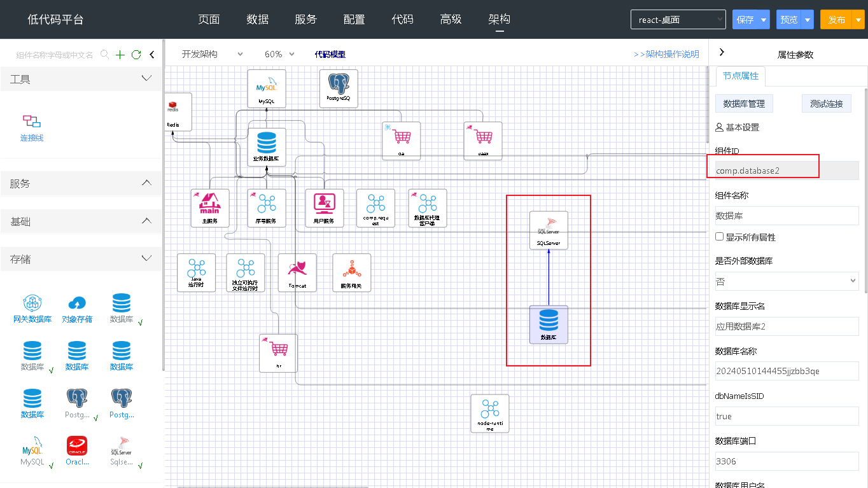
Task: Expand the 服务 section
Action: pos(146,183)
